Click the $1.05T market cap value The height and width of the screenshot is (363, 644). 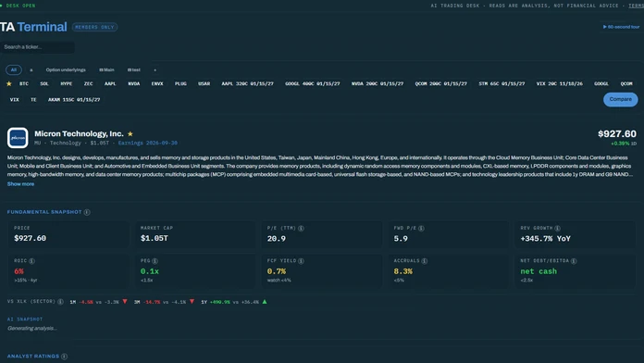pyautogui.click(x=155, y=238)
